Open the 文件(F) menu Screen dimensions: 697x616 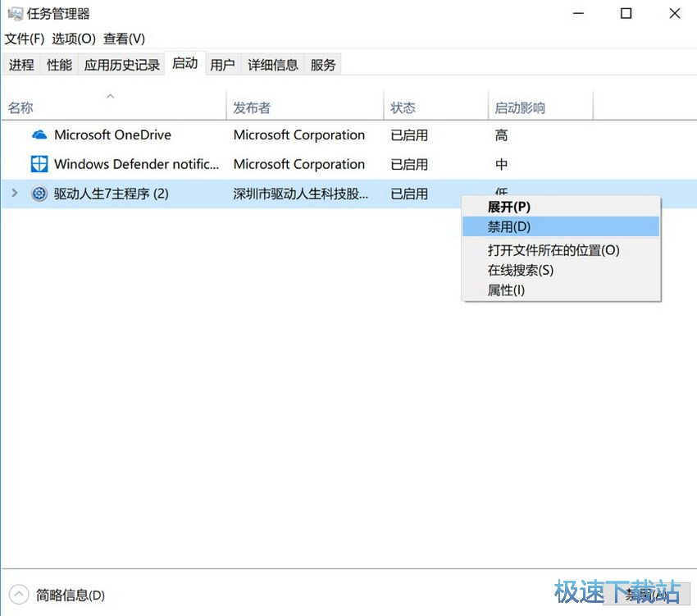point(25,39)
